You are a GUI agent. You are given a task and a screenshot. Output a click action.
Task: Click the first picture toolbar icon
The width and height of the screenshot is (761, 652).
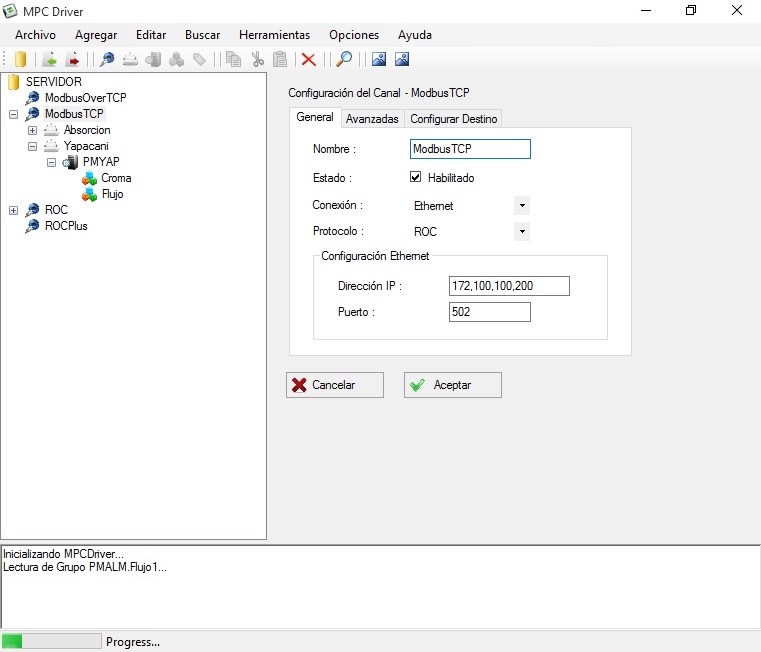(x=379, y=59)
